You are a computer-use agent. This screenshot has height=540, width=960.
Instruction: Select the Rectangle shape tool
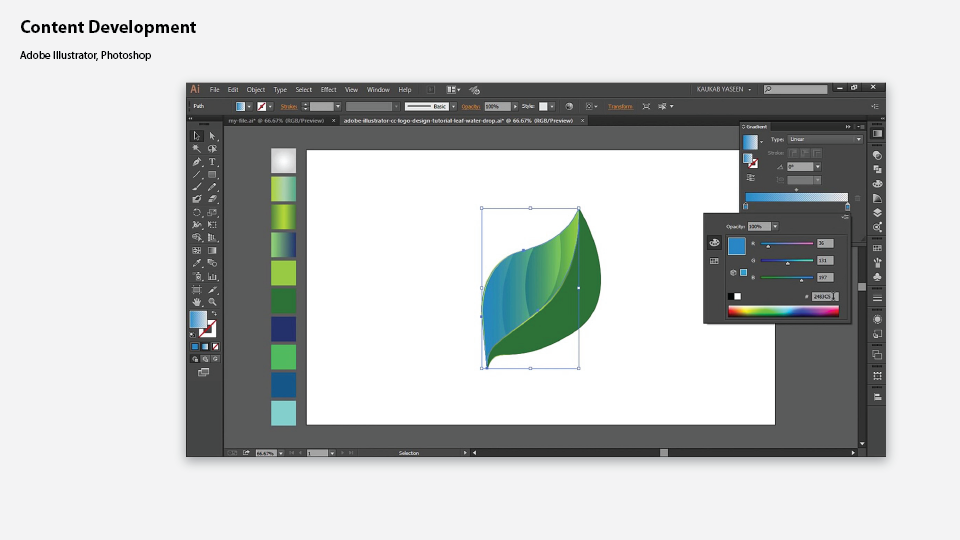click(x=212, y=174)
